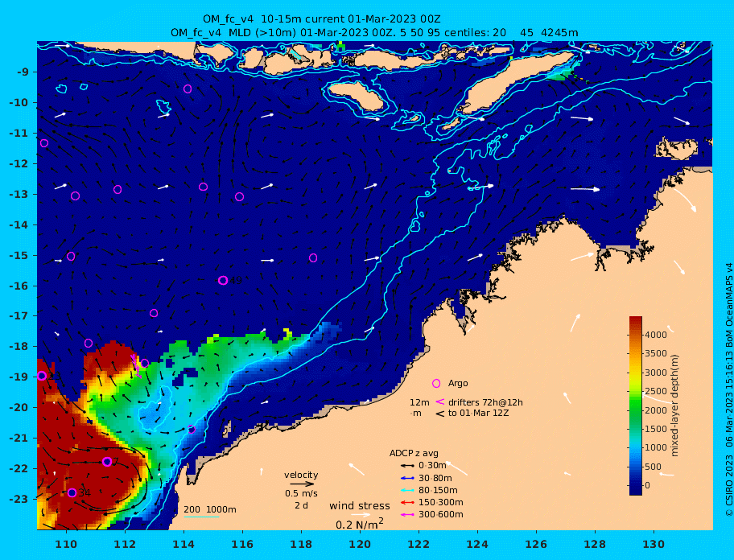Click the '150-300m' depth label
The width and height of the screenshot is (734, 560).
pos(441,502)
